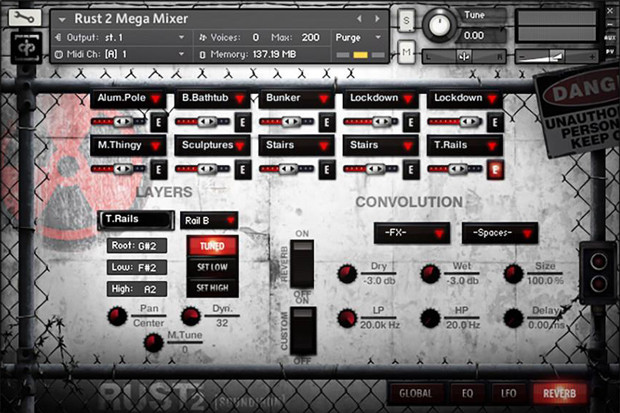Select the REVERB tab
The width and height of the screenshot is (620, 413).
[x=559, y=394]
